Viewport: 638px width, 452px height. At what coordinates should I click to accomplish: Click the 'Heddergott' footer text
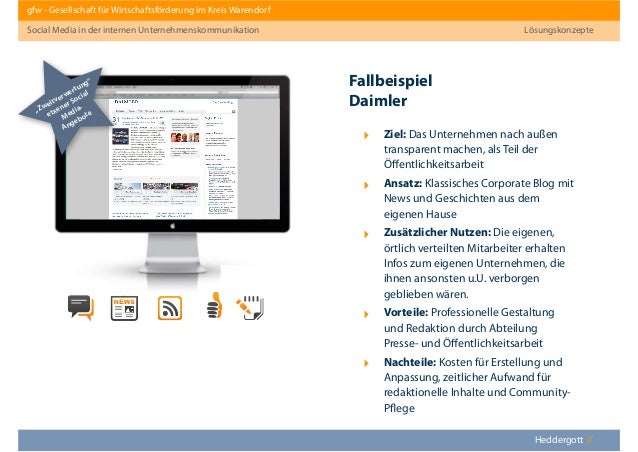coord(559,440)
